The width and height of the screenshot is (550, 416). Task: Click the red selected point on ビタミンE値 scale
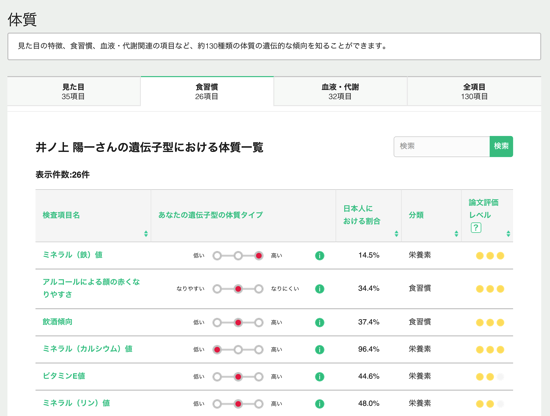pyautogui.click(x=238, y=377)
